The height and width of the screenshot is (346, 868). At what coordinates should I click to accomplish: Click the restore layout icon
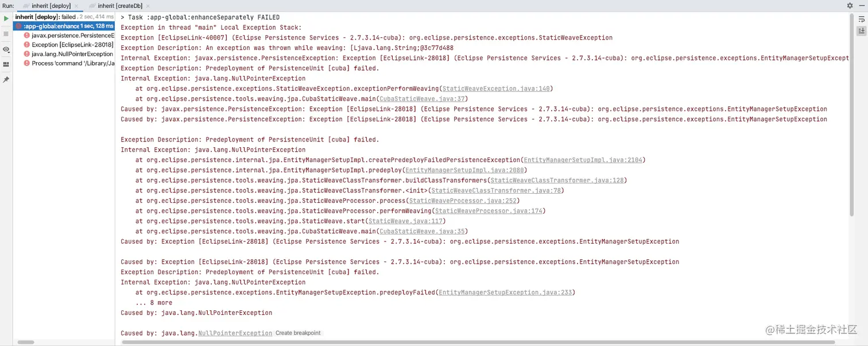click(x=6, y=64)
